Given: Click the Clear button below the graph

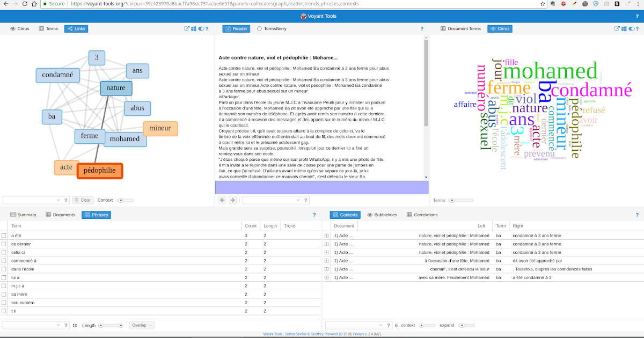Looking at the screenshot, I should pyautogui.click(x=83, y=200).
